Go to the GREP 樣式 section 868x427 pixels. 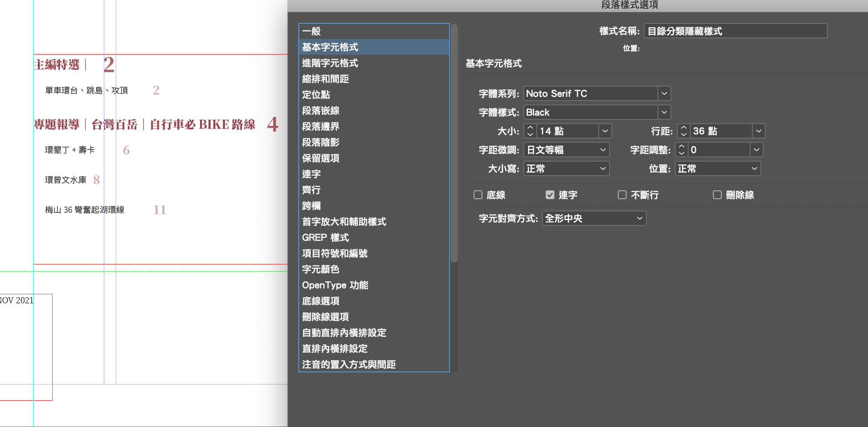(325, 238)
